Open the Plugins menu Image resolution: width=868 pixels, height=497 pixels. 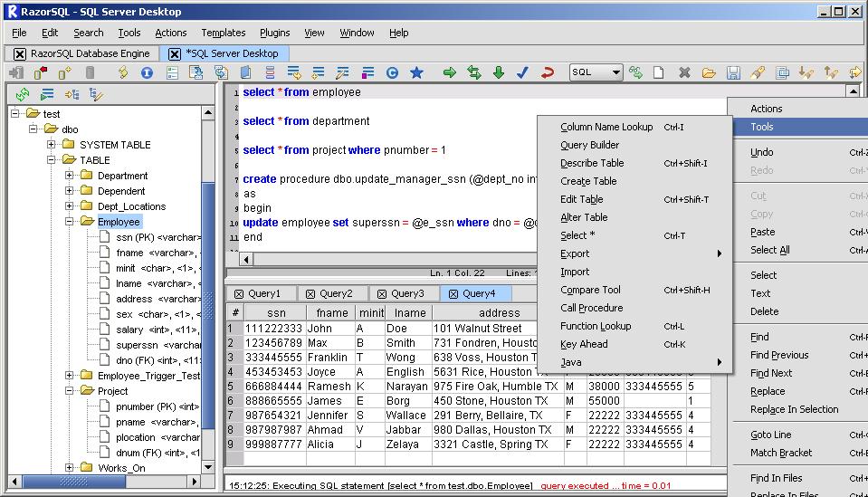click(x=274, y=33)
